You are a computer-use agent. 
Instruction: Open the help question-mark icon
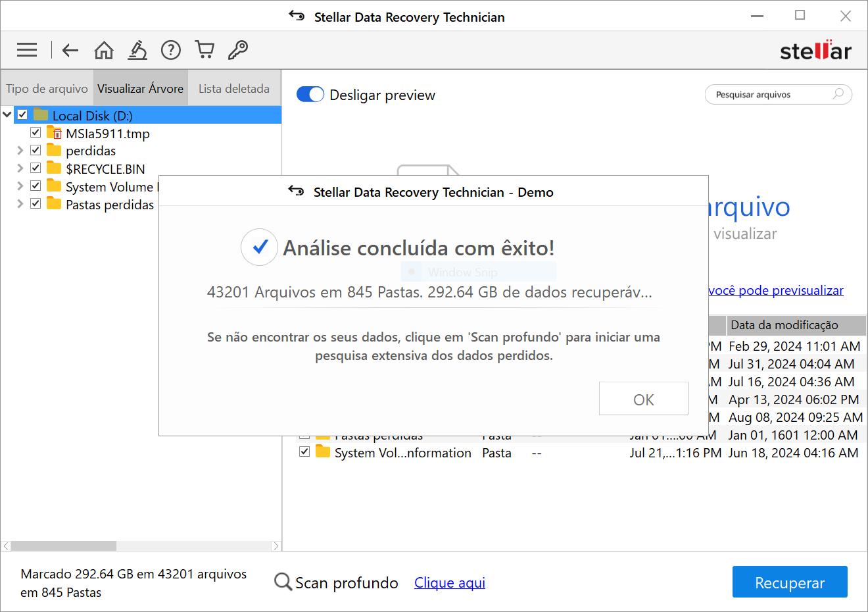pos(171,50)
